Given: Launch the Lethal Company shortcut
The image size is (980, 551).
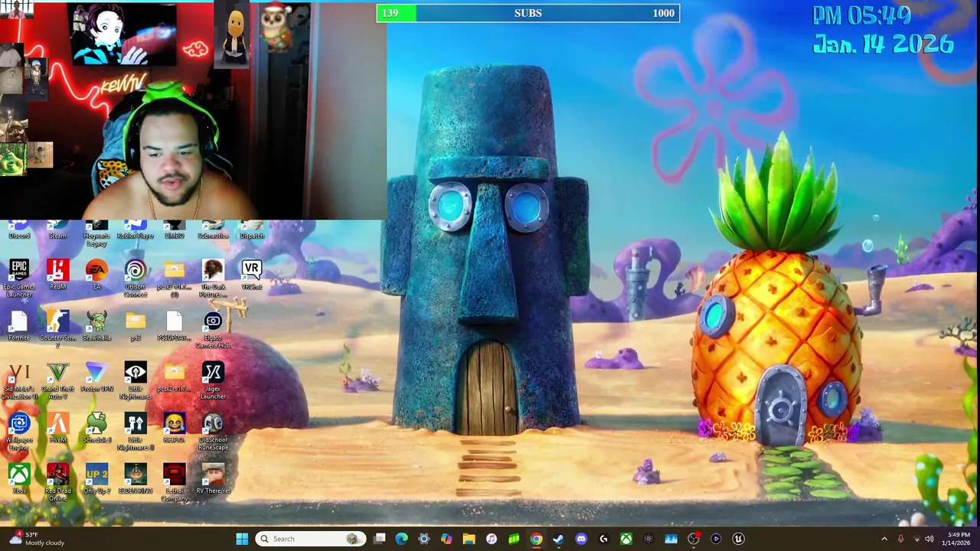Looking at the screenshot, I should point(174,483).
